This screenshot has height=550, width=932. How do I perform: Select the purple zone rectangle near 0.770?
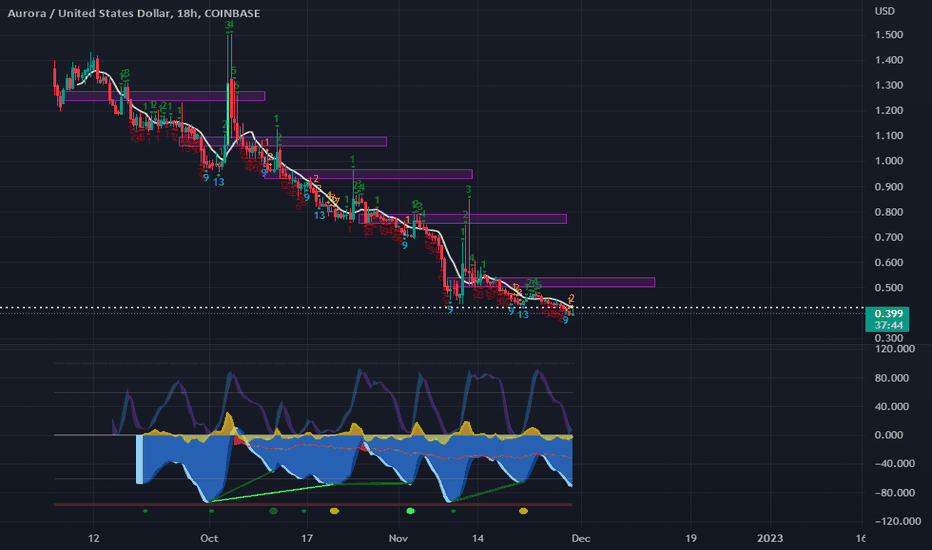[462, 219]
